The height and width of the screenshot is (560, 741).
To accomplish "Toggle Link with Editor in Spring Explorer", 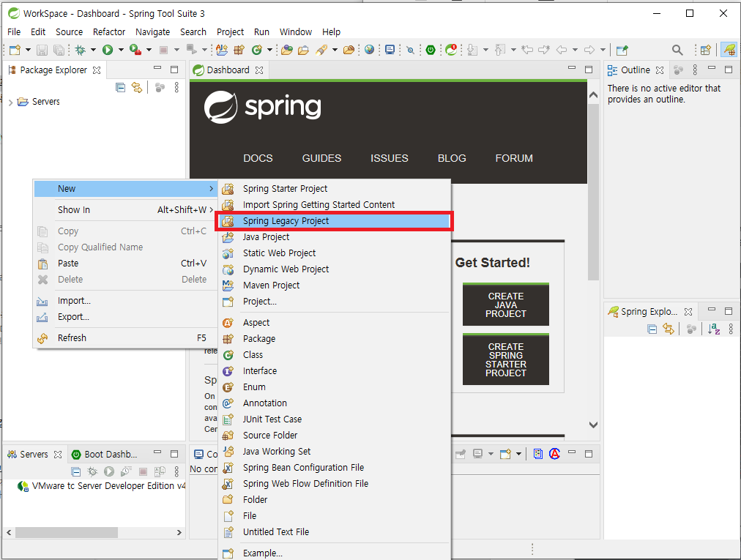I will (669, 329).
